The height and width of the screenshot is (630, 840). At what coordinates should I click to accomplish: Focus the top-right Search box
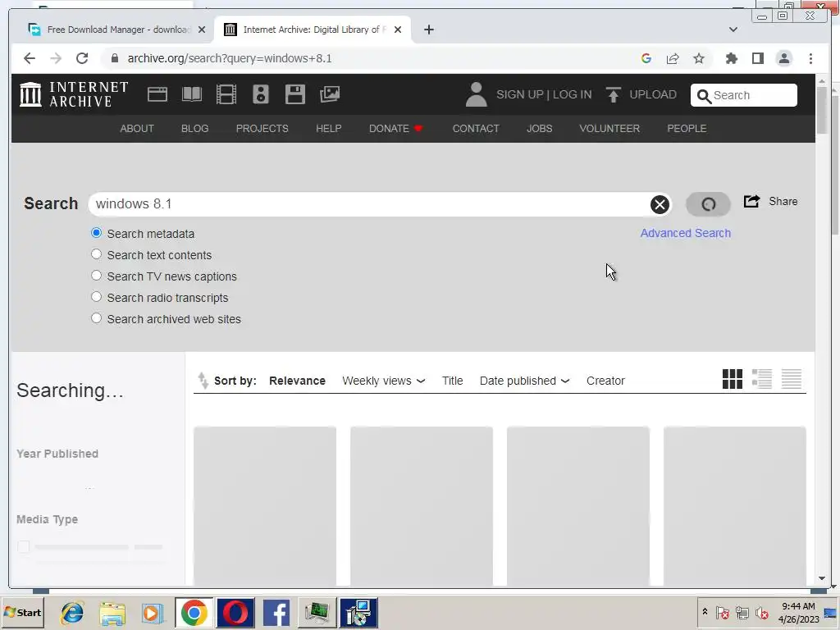pos(743,95)
